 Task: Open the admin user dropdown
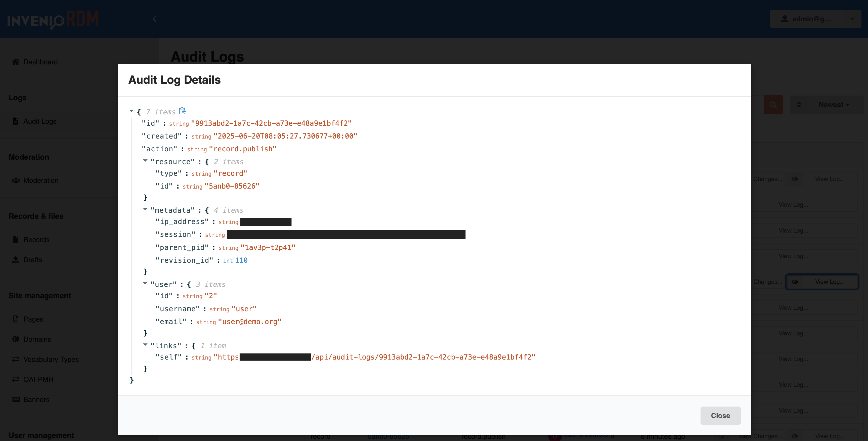815,19
